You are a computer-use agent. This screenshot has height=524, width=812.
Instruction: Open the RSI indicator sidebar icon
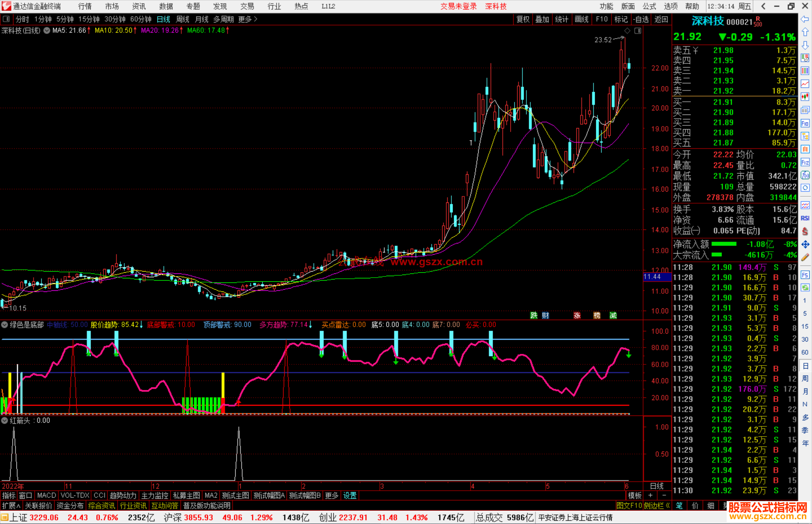click(x=805, y=218)
